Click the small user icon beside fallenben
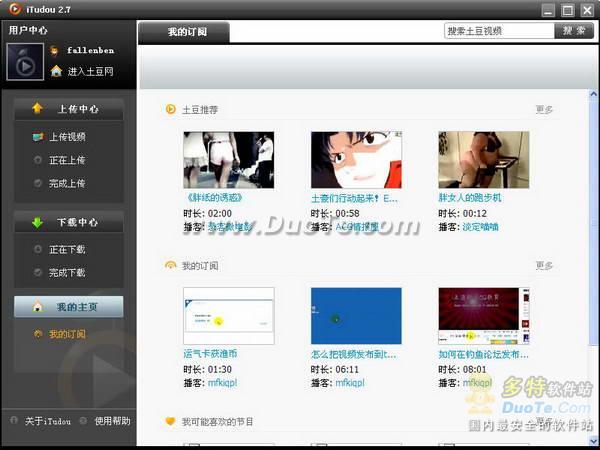The width and height of the screenshot is (600, 450). point(55,51)
